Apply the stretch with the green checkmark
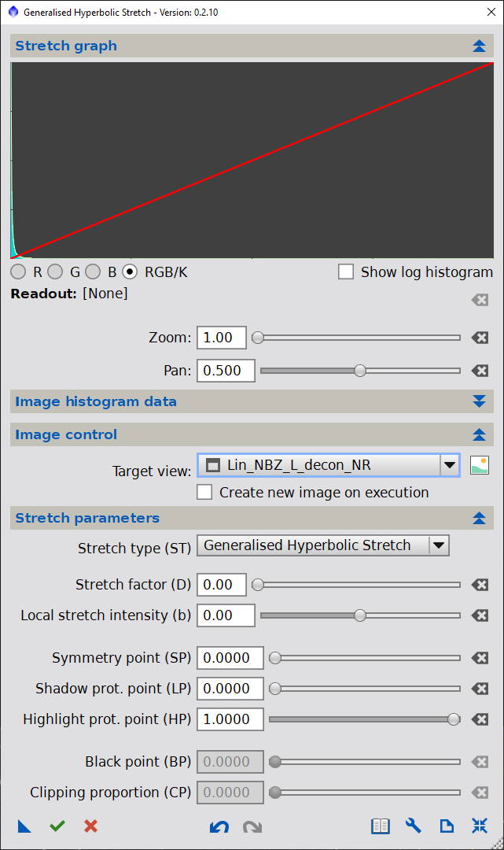 57,826
